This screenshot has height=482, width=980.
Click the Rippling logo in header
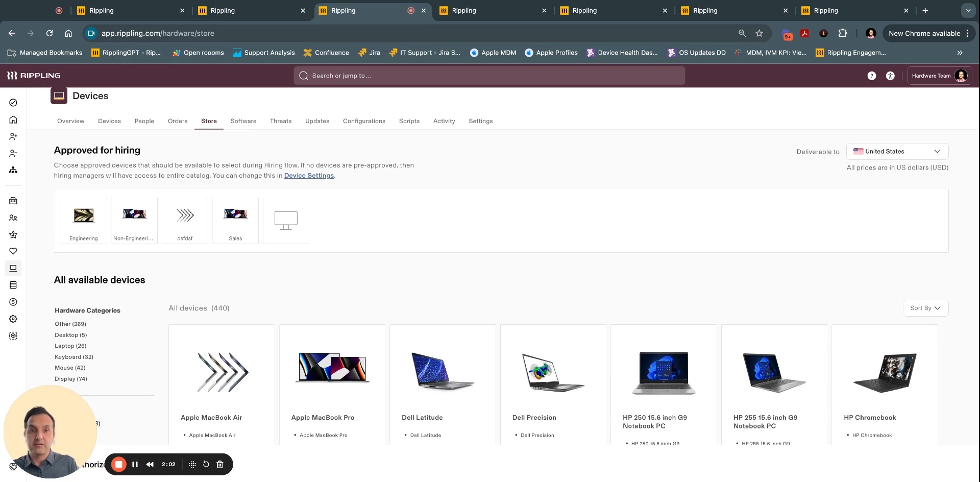coord(34,76)
